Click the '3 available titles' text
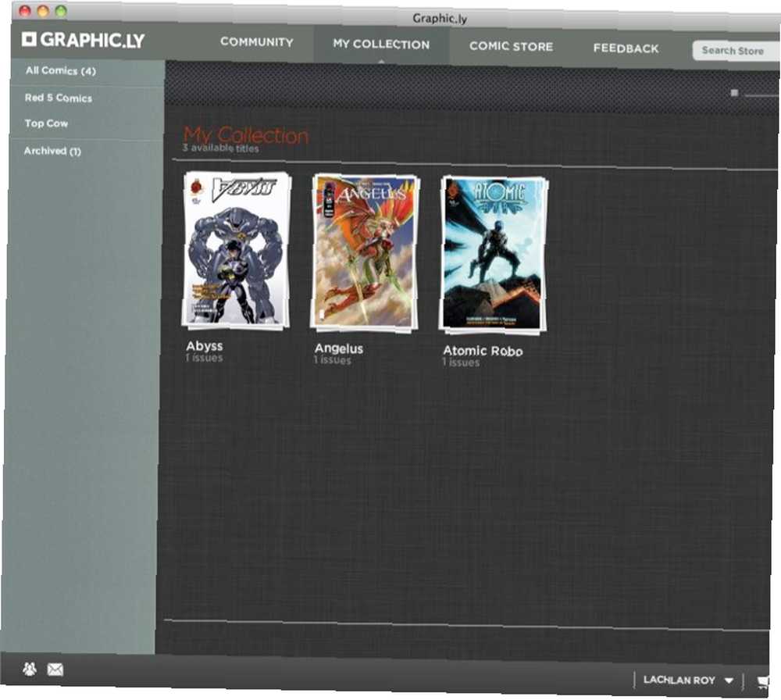The width and height of the screenshot is (781, 700). click(x=221, y=148)
